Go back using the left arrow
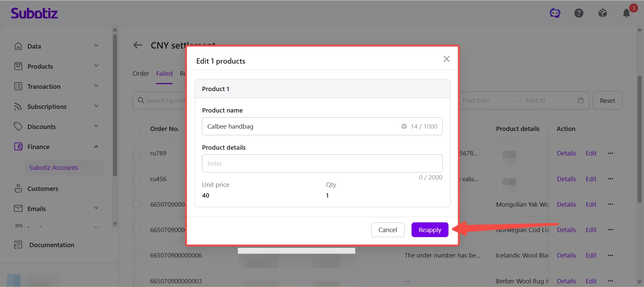The image size is (644, 287). 138,45
